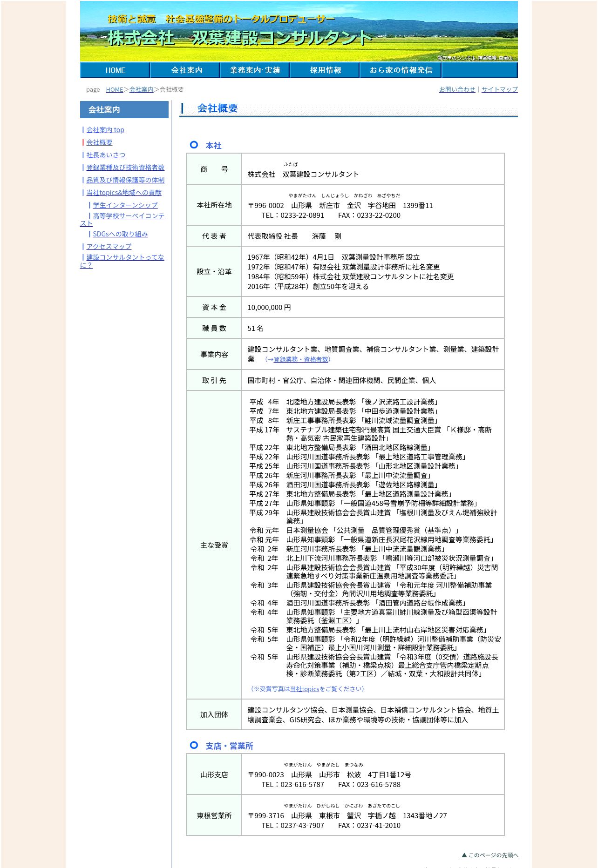The height and width of the screenshot is (868, 598).
Task: Open 高等学校サーベイコンテスト sidebar link
Action: tap(128, 216)
